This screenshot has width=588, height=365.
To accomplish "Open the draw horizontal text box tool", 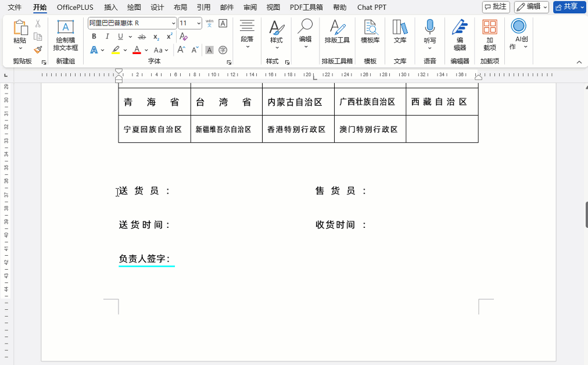I will tap(66, 35).
